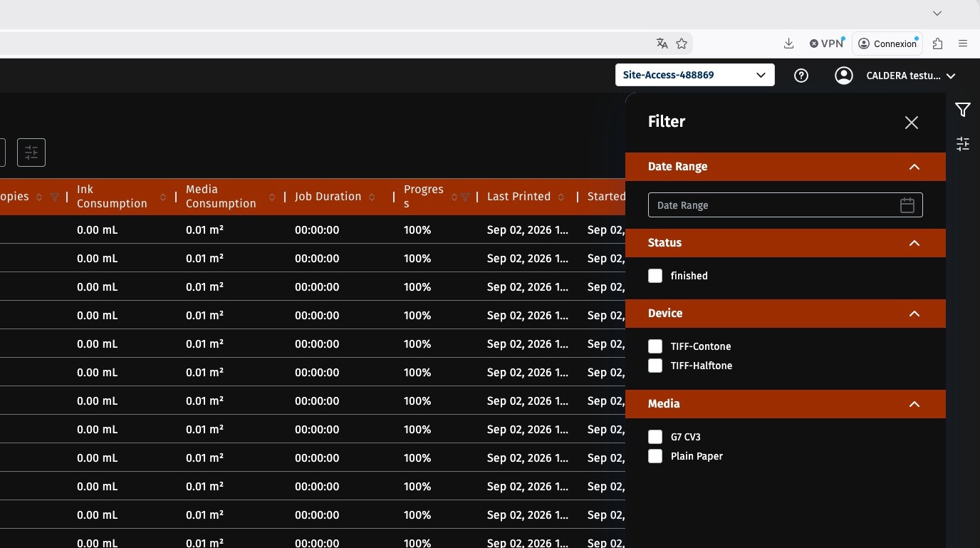Click the Job Duration column header
Image resolution: width=980 pixels, height=548 pixels.
(x=328, y=197)
